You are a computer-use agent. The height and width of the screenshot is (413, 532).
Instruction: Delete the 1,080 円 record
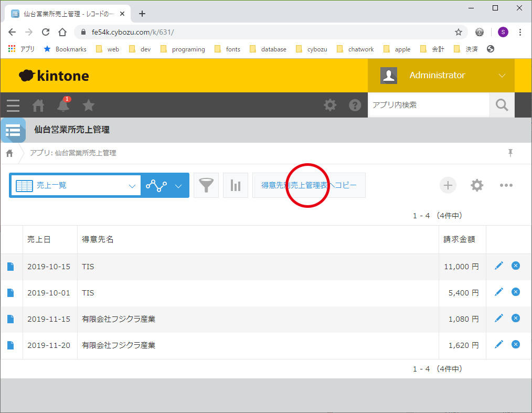[516, 318]
